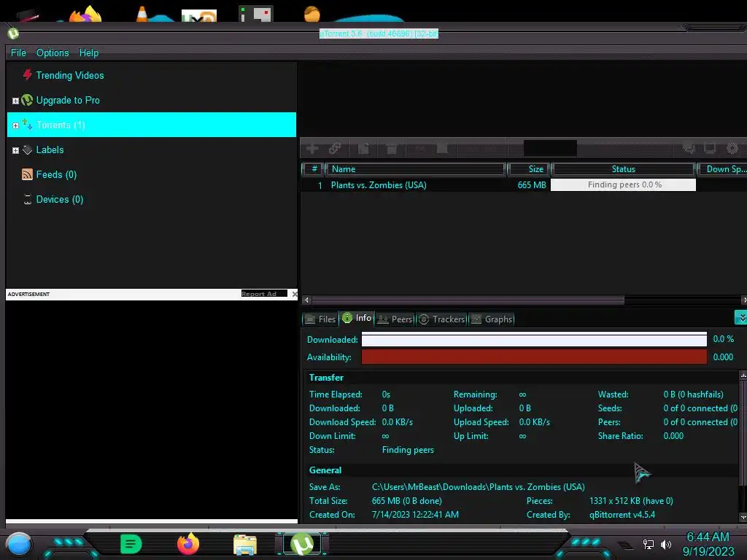This screenshot has height=560, width=747.
Task: Open the Start orb in the taskbar
Action: point(18,544)
